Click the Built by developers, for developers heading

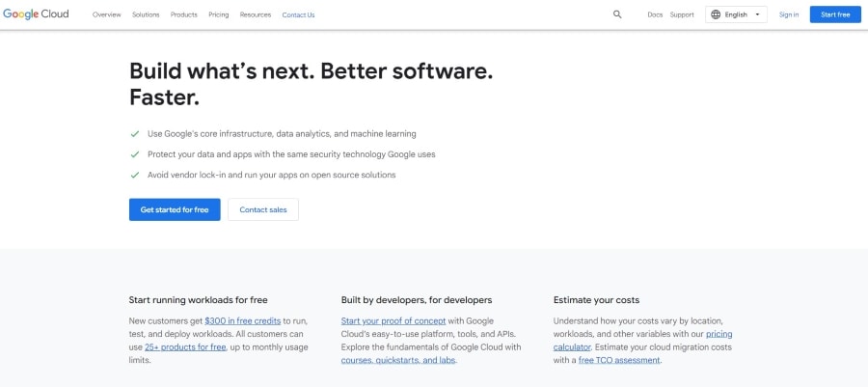(x=417, y=300)
